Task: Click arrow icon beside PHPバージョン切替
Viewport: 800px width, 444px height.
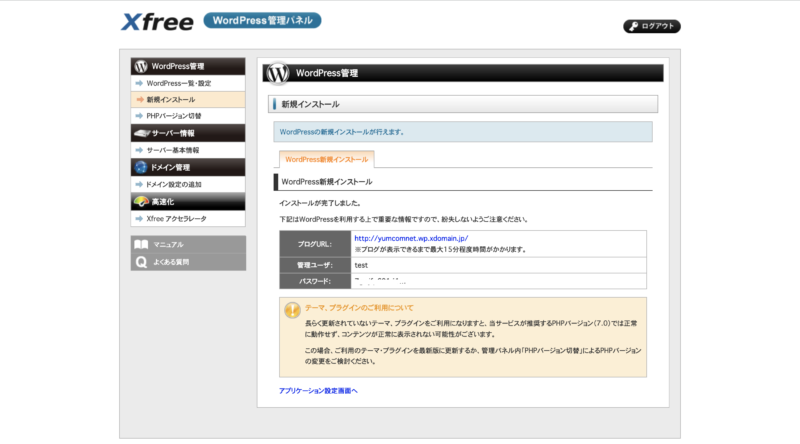Action: coord(139,116)
